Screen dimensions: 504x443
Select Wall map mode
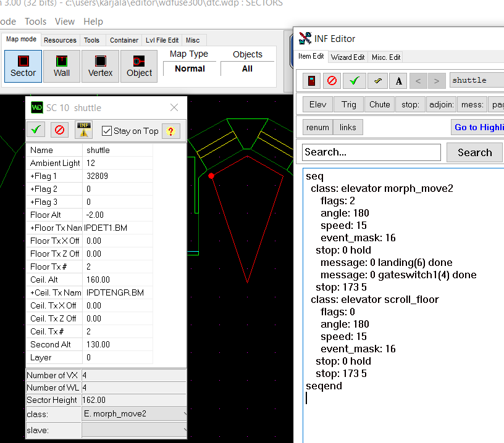point(62,66)
